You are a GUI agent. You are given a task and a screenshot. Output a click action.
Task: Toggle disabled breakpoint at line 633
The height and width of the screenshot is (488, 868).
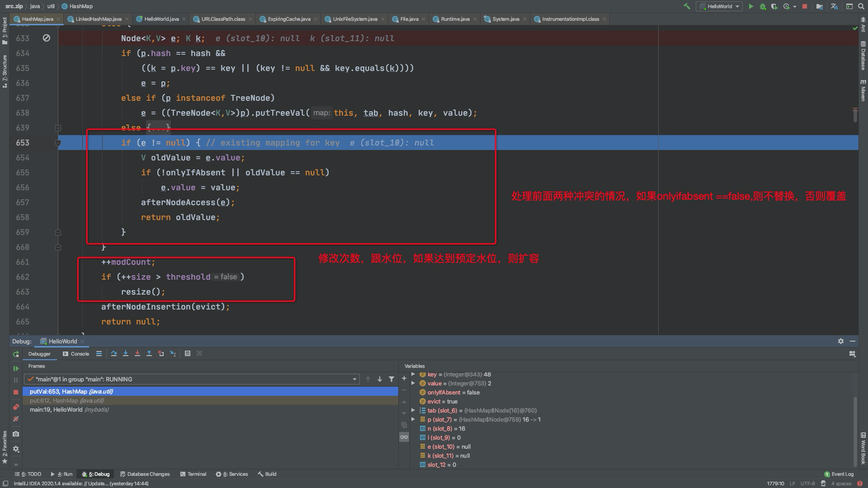point(46,38)
